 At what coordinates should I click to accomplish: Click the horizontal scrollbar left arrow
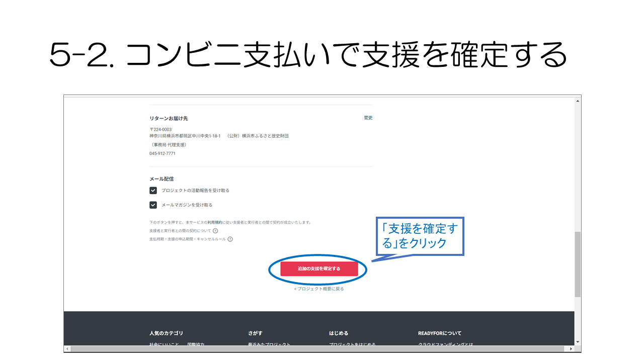(x=67, y=348)
